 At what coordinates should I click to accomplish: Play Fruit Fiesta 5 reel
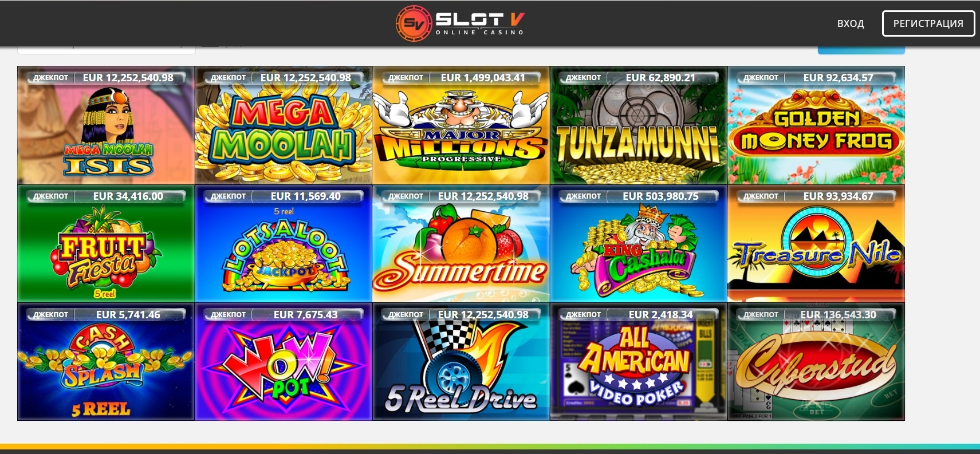point(106,244)
